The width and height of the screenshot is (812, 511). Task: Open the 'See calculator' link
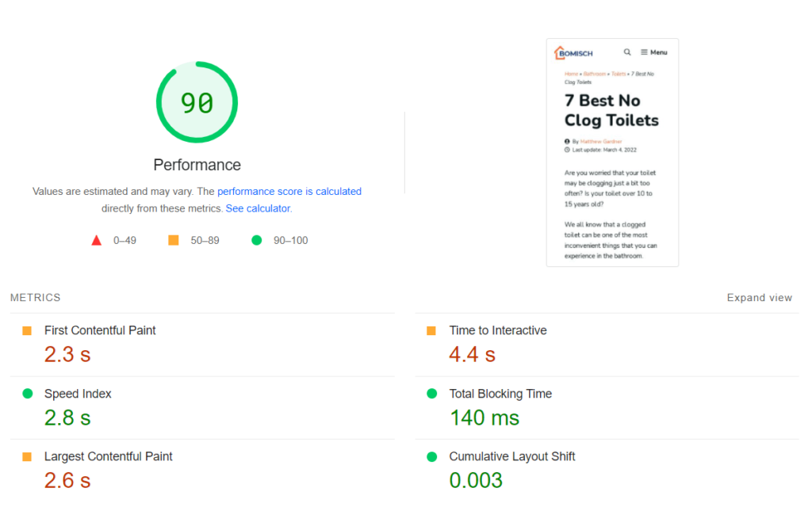pos(258,208)
